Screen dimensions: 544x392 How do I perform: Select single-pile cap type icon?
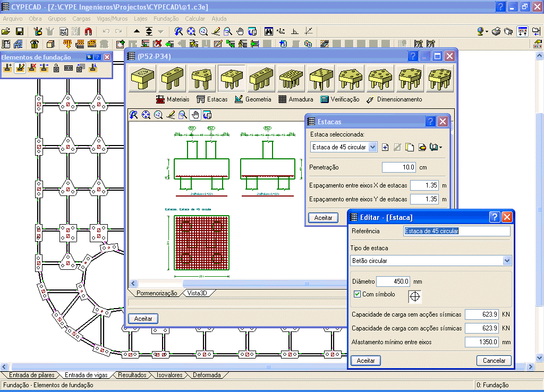coord(142,79)
